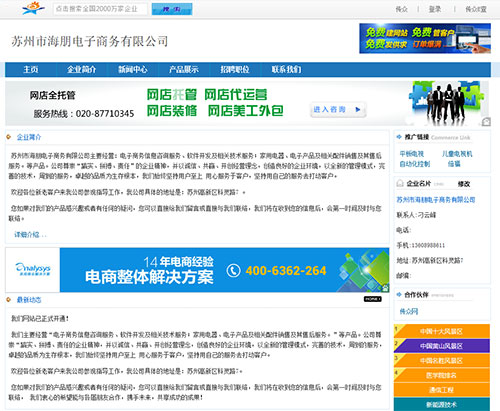Open the 产品展示 navigation tab
This screenshot has height=411, width=500.
click(184, 69)
